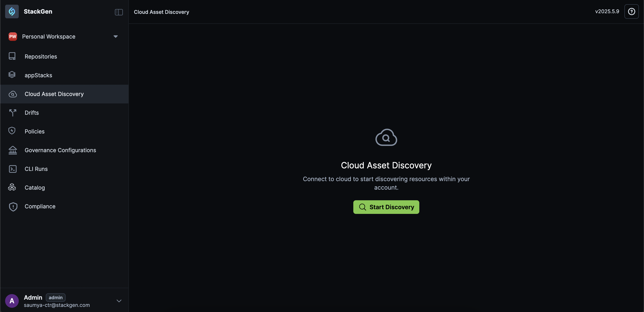Click the centered Cloud Asset Discovery heading
Viewport: 644px width, 312px height.
(386, 165)
